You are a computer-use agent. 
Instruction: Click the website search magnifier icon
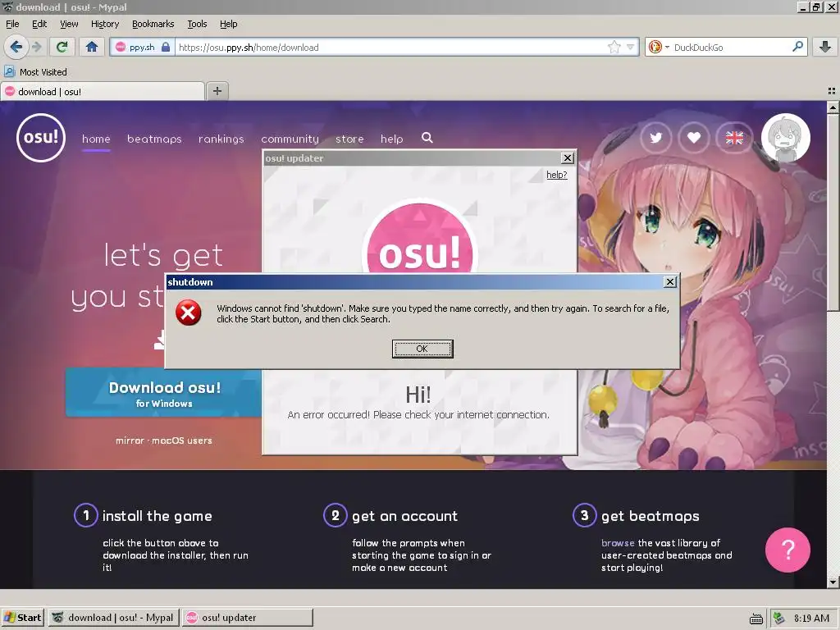click(427, 138)
